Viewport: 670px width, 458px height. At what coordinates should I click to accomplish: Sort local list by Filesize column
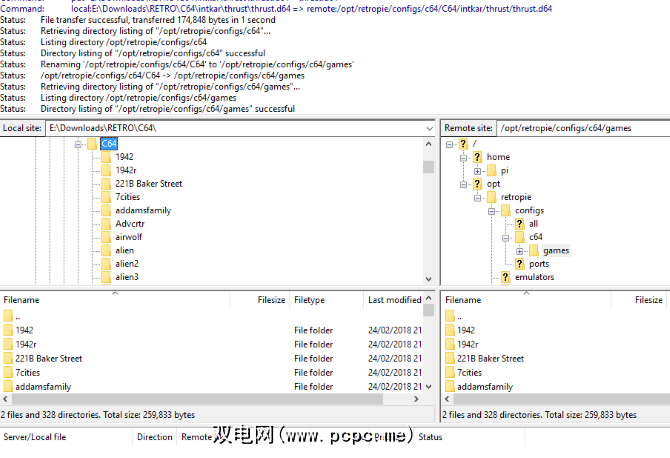click(x=260, y=300)
